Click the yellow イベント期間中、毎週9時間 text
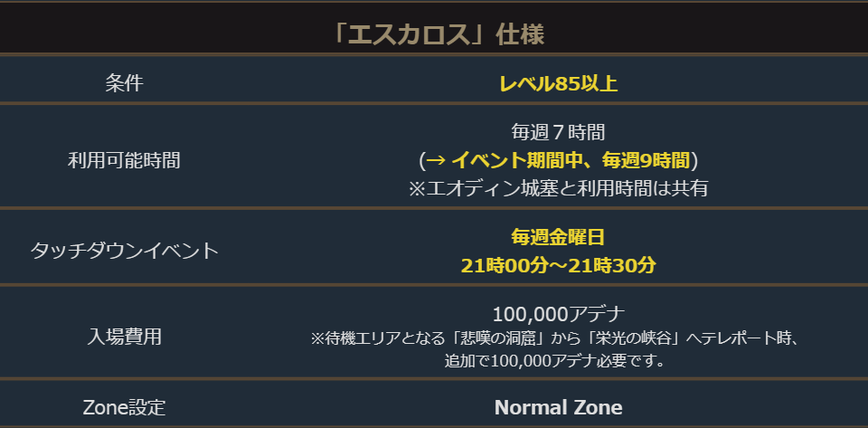The height and width of the screenshot is (428, 868). coord(570,160)
